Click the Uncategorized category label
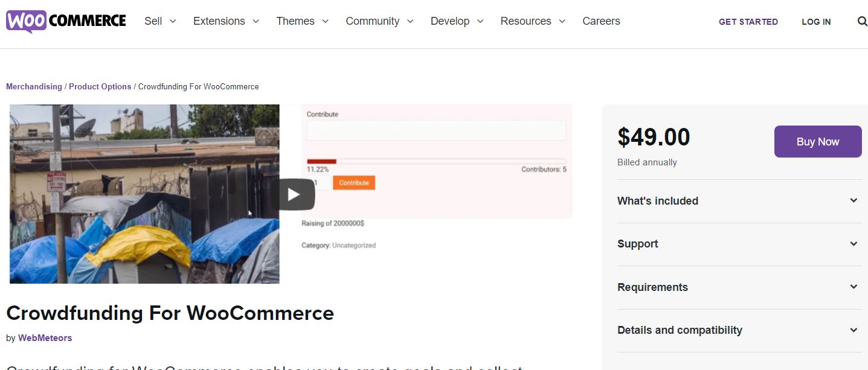This screenshot has height=370, width=868. point(354,246)
